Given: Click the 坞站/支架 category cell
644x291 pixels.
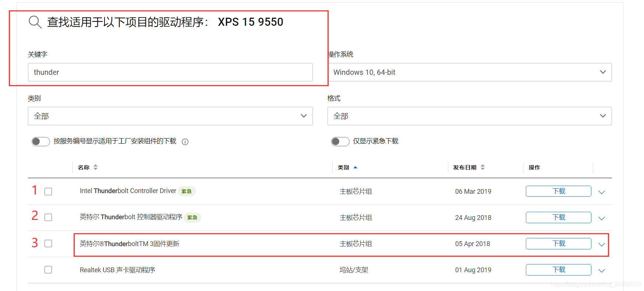Looking at the screenshot, I should coord(354,270).
